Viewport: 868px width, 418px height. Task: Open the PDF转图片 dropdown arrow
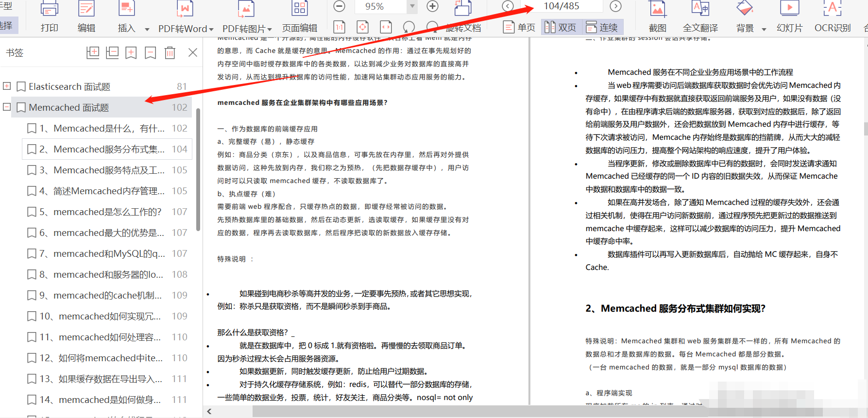(269, 29)
